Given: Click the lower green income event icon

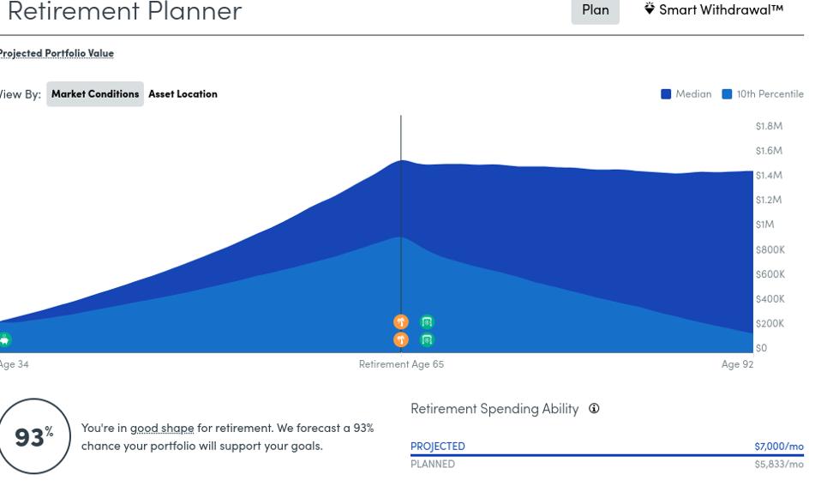Looking at the screenshot, I should coord(427,340).
